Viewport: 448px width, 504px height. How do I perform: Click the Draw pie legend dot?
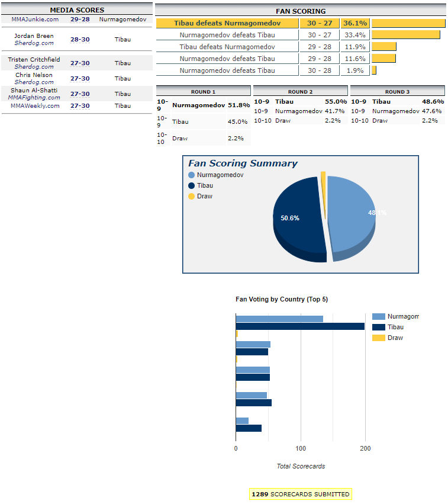191,196
